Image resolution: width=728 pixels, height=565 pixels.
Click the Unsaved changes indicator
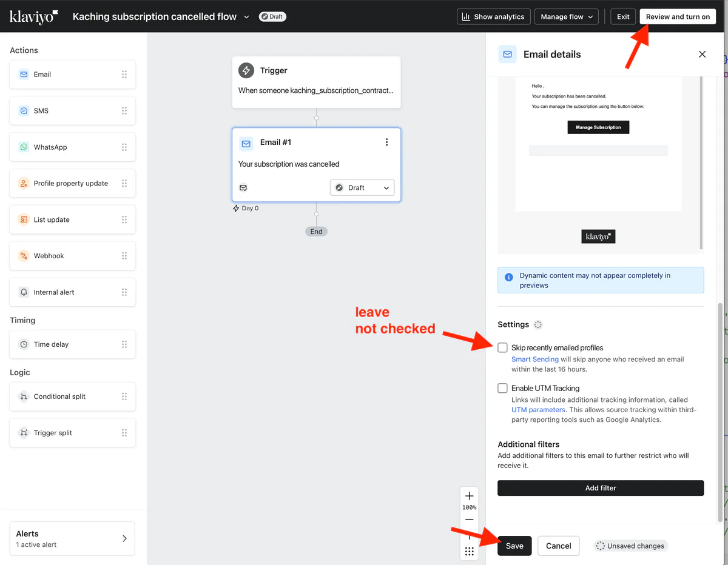[630, 546]
